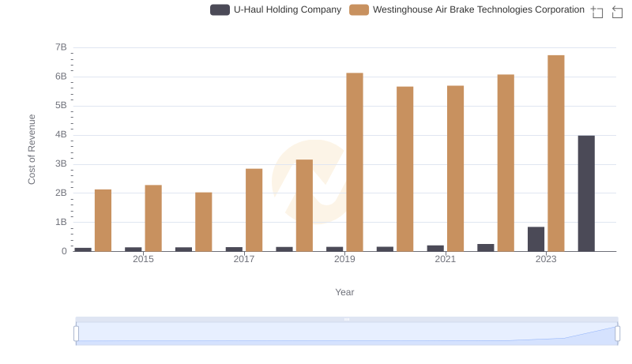632x364 pixels.
Task: Click the '1B' y-axis label
Action: pyautogui.click(x=61, y=222)
